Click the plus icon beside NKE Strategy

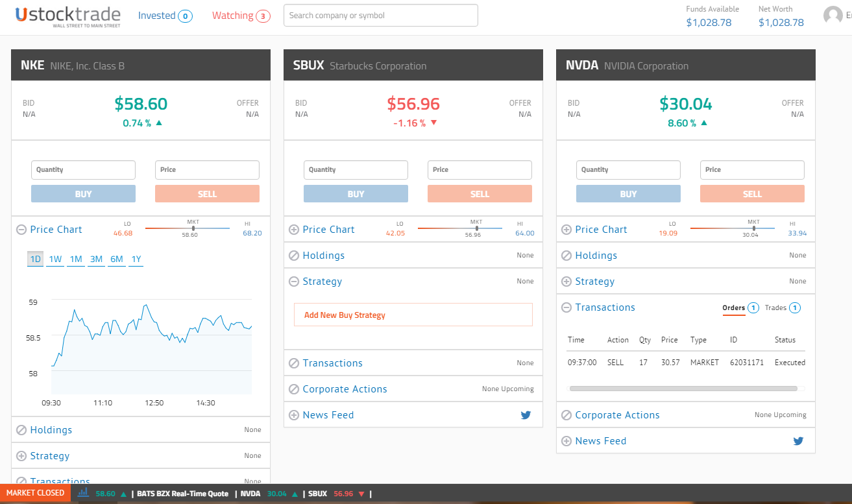pos(21,455)
